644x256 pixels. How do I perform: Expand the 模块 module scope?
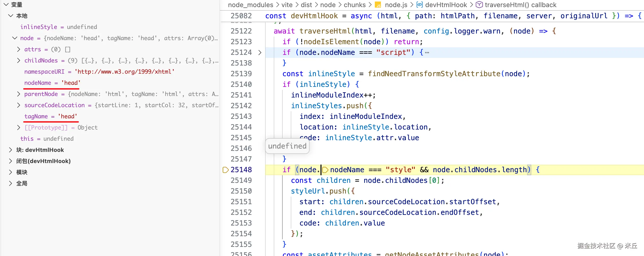pos(10,172)
